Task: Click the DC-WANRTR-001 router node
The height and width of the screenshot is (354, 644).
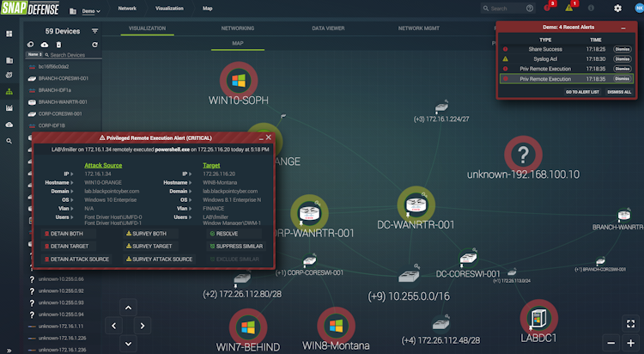Action: tap(416, 204)
